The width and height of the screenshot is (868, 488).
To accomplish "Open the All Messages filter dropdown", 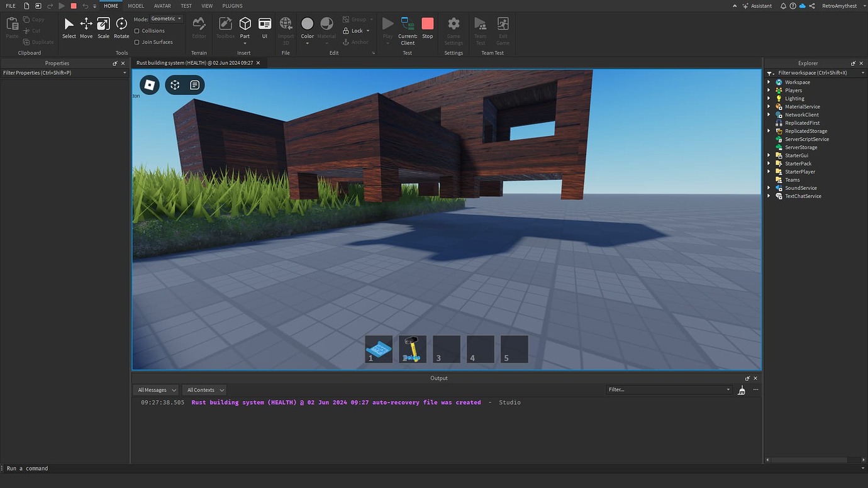I will click(155, 389).
